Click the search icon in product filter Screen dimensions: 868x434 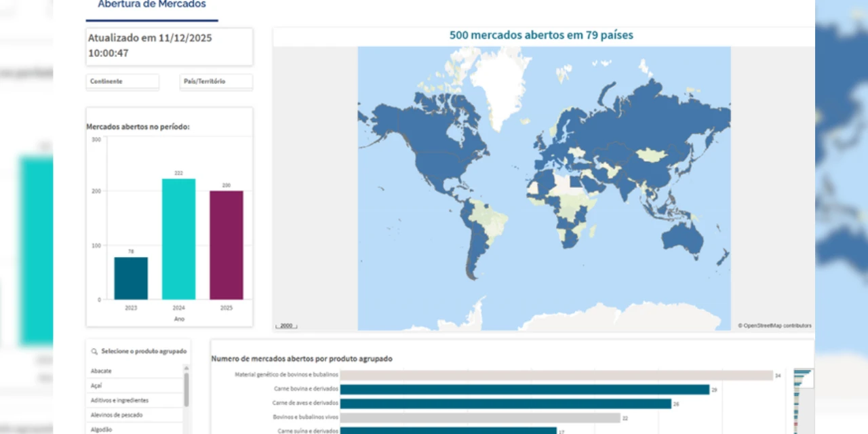click(x=94, y=351)
